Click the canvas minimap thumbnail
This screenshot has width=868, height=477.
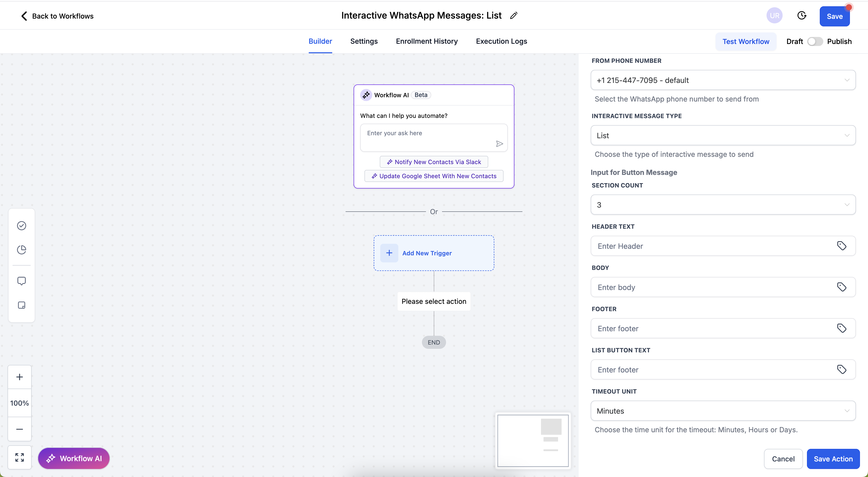click(x=533, y=441)
